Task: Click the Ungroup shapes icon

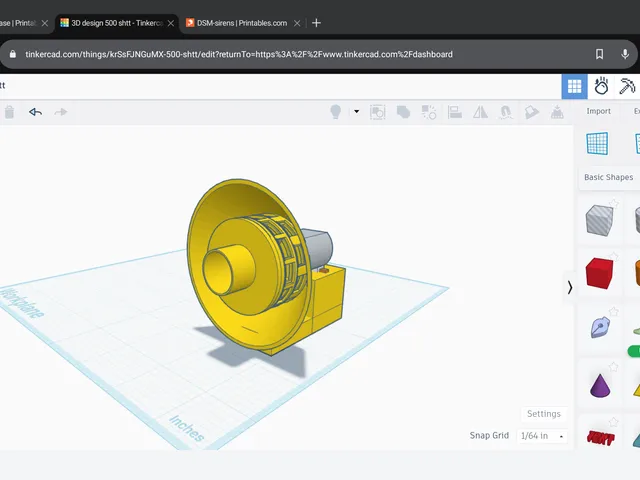Action: 429,112
